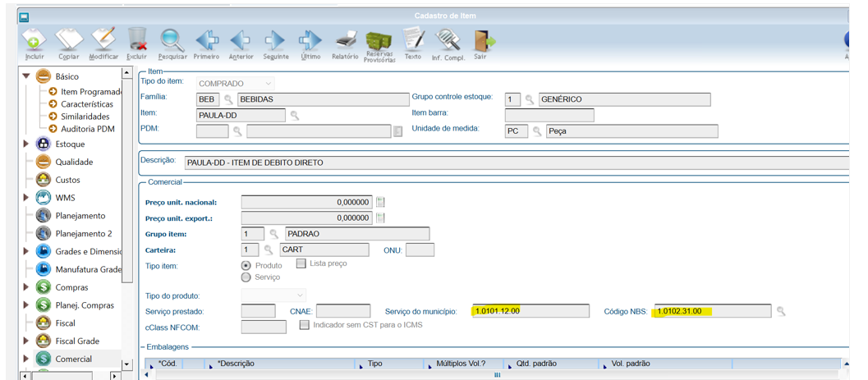The image size is (868, 380).
Task: Select Comercial in sidebar tree
Action: click(74, 359)
